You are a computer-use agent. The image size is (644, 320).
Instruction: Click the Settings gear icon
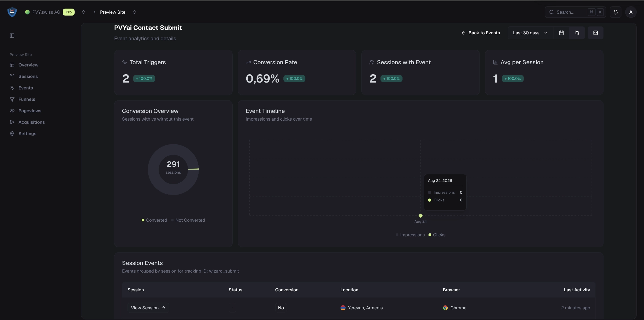tap(12, 133)
